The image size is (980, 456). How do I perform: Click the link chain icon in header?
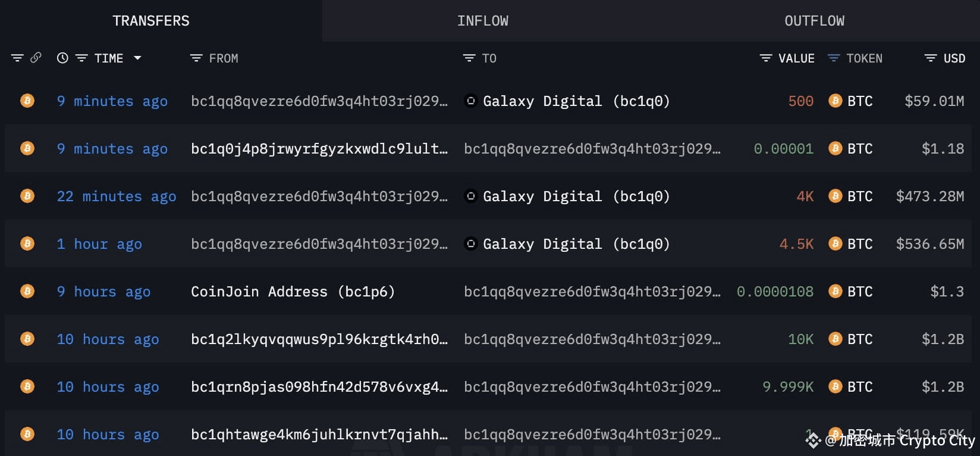click(36, 58)
